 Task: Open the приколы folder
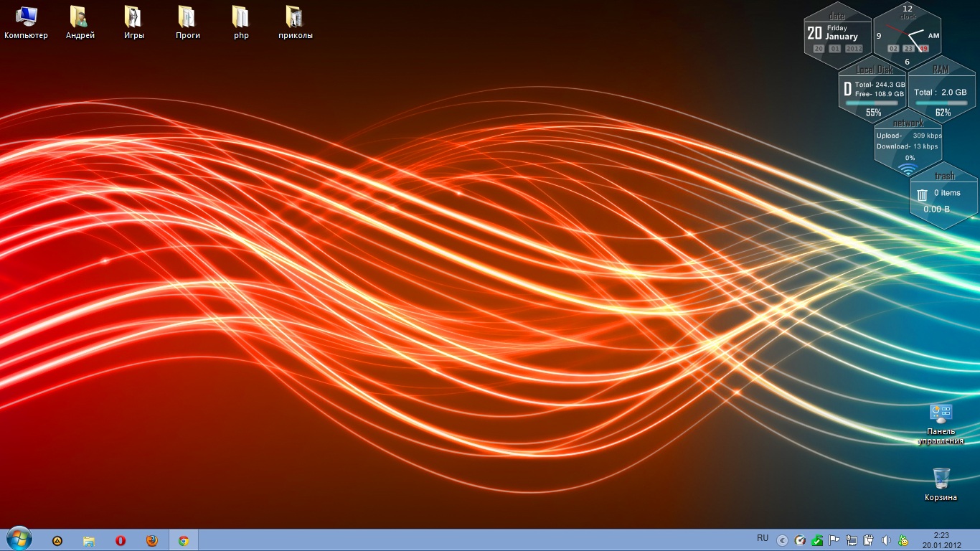tap(295, 17)
